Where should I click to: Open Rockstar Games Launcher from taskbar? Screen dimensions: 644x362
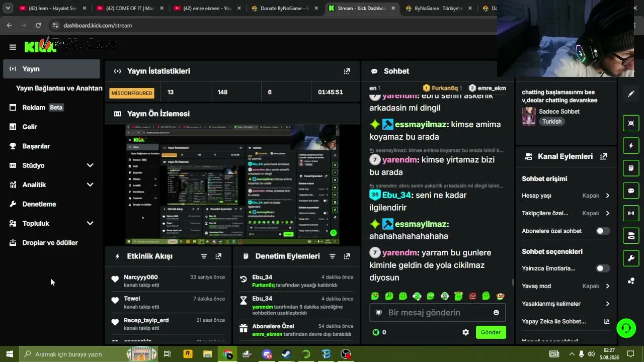click(x=188, y=354)
